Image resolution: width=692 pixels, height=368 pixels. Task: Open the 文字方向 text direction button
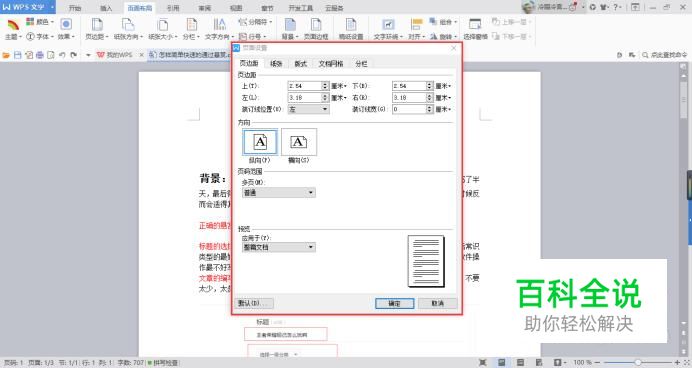(219, 29)
